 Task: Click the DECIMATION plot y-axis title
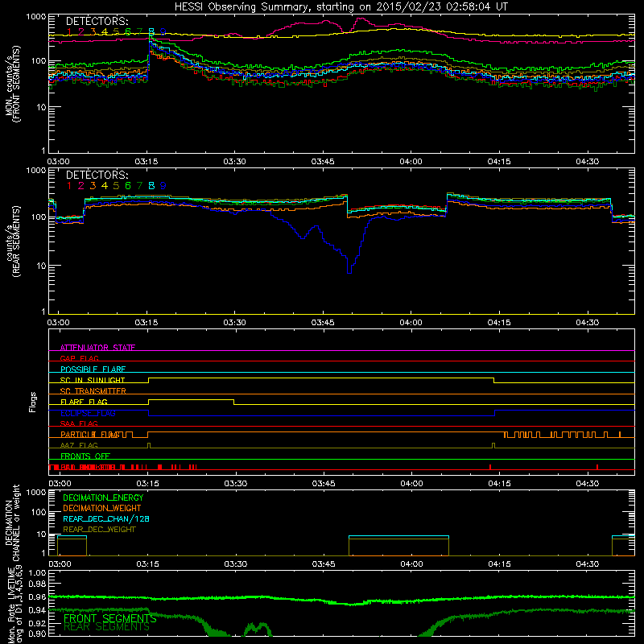coord(12,522)
